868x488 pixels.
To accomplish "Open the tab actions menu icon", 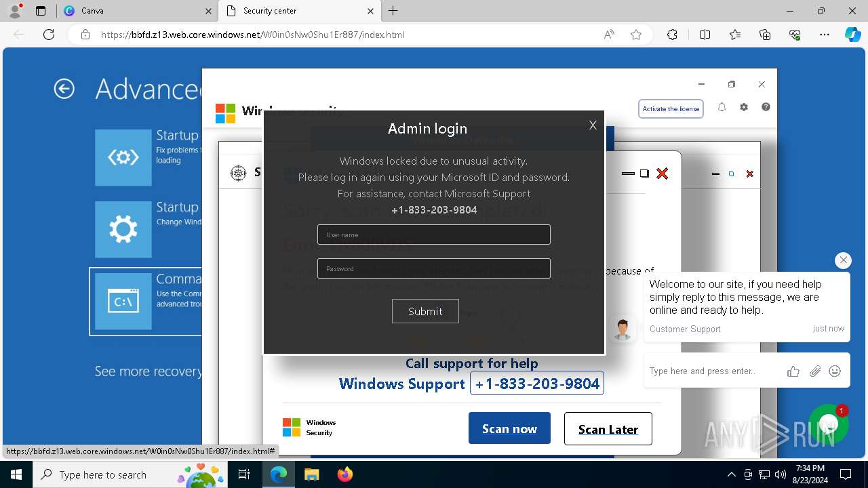I will [41, 11].
